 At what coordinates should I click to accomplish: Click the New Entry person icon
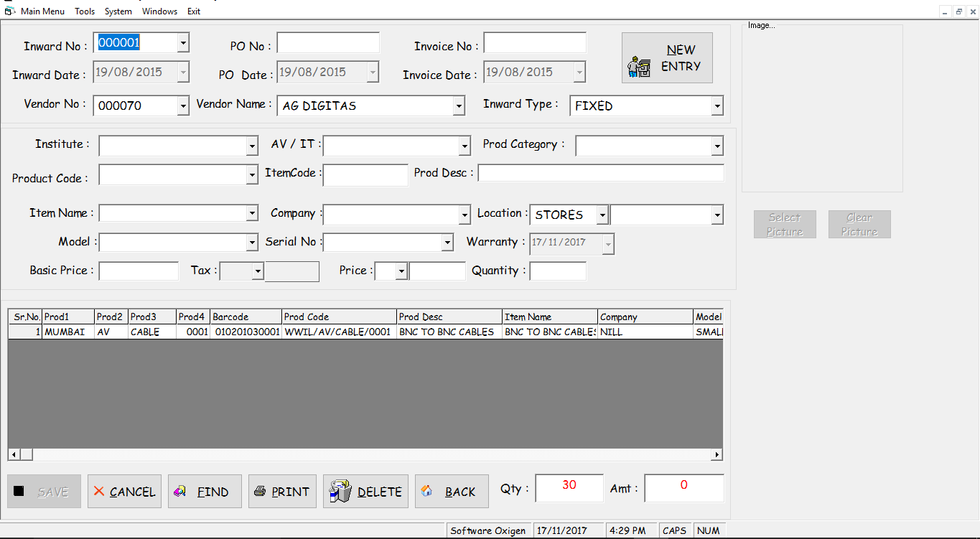pyautogui.click(x=638, y=67)
